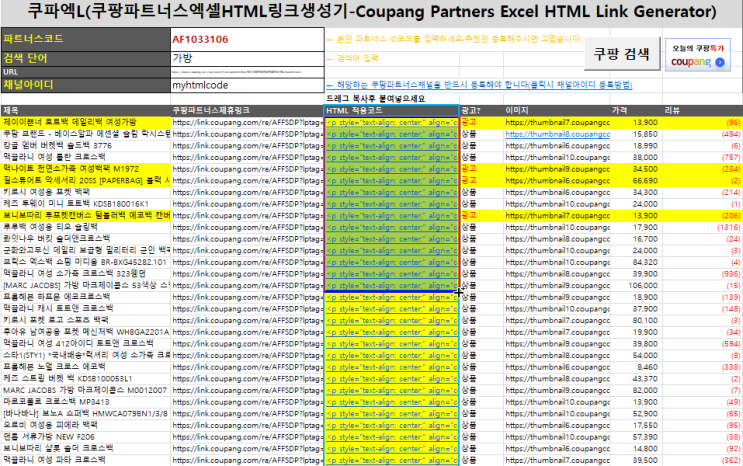The width and height of the screenshot is (743, 466).
Task: Select the URL value cell beside the URL label
Action: (247, 73)
